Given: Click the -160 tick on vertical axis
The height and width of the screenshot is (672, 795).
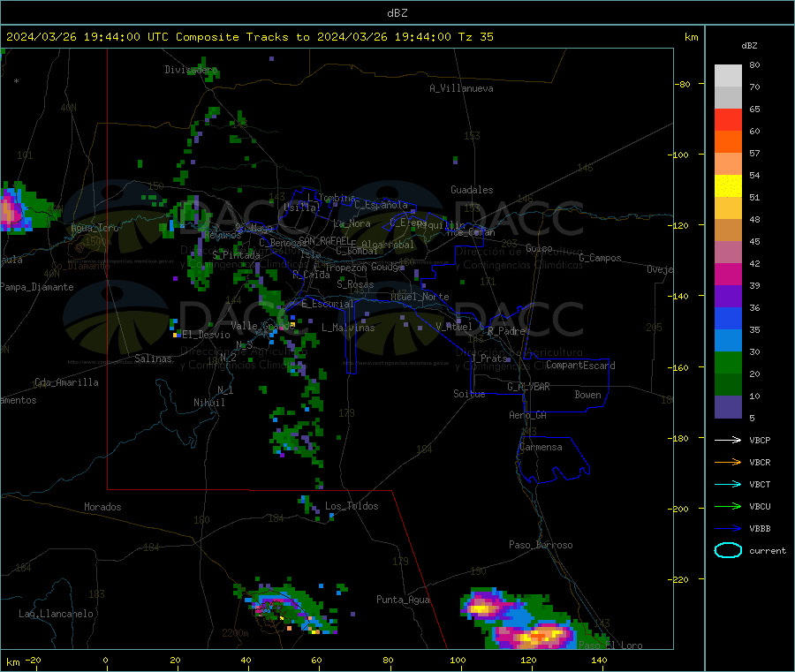Looking at the screenshot, I should [x=680, y=367].
